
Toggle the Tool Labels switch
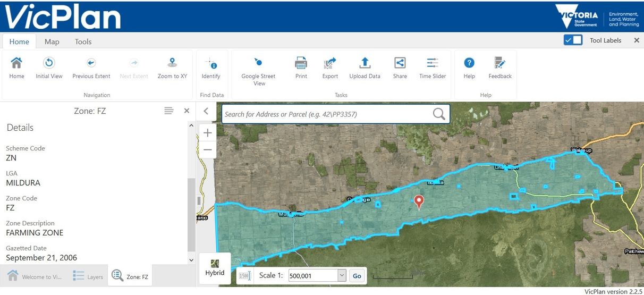coord(573,40)
